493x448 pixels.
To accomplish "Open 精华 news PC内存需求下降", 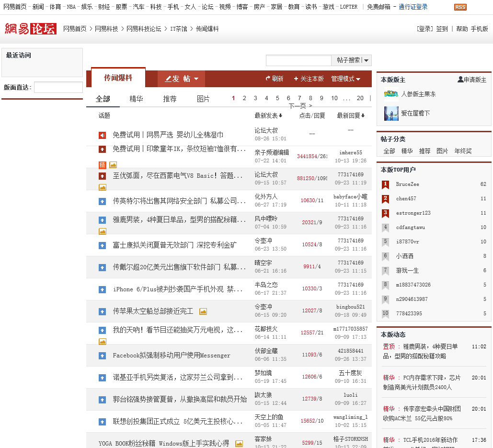I will (421, 382).
